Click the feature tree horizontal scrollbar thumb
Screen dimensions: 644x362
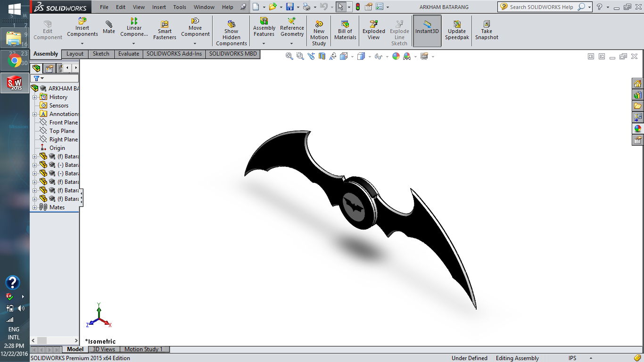click(42, 340)
